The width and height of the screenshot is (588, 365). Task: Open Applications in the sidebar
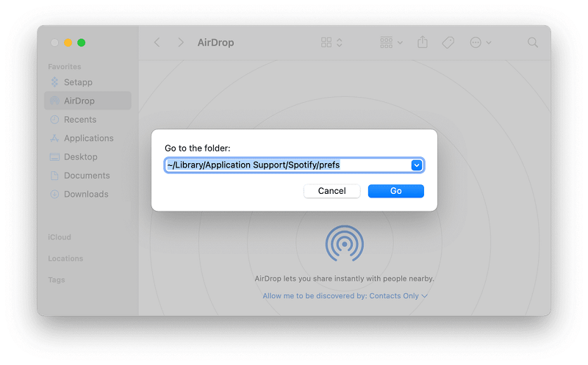(87, 138)
